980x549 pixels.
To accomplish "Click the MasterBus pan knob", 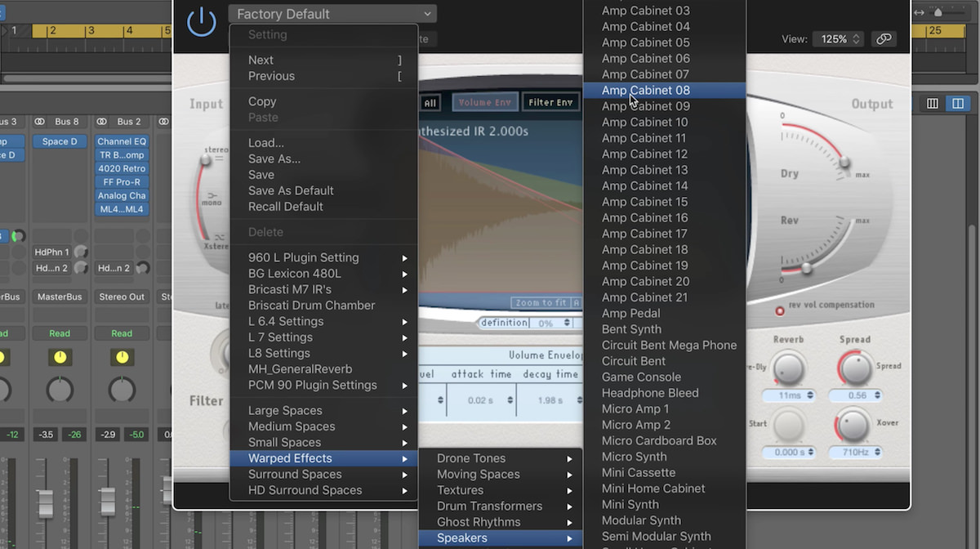I will [x=60, y=390].
